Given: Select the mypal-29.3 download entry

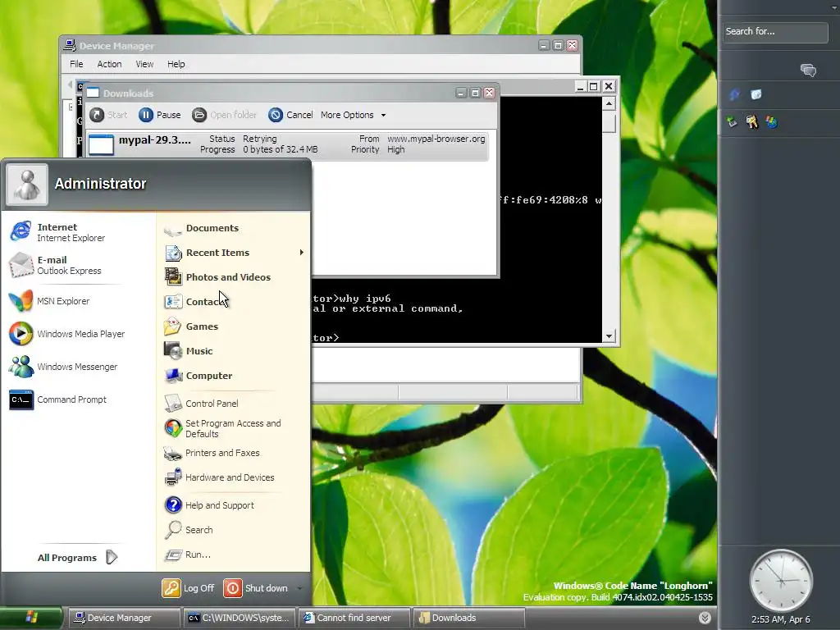Looking at the screenshot, I should click(x=288, y=144).
